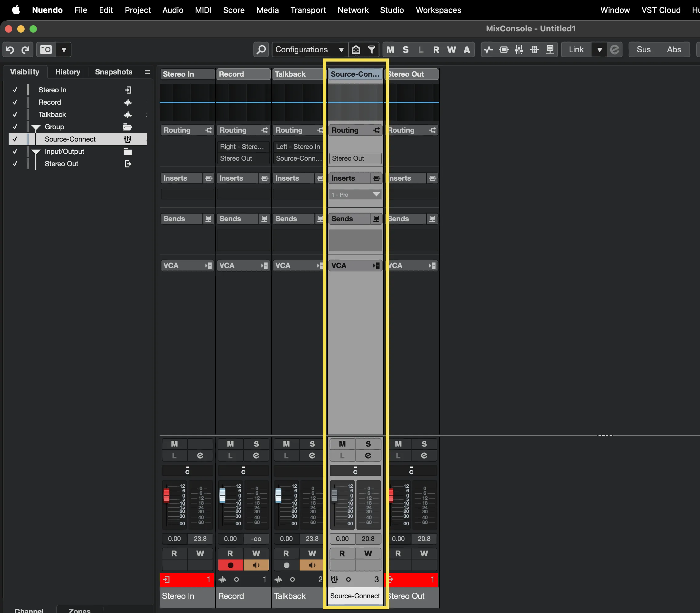The image size is (700, 613).
Task: Click the Undo arrow in the toolbar
Action: pyautogui.click(x=10, y=50)
